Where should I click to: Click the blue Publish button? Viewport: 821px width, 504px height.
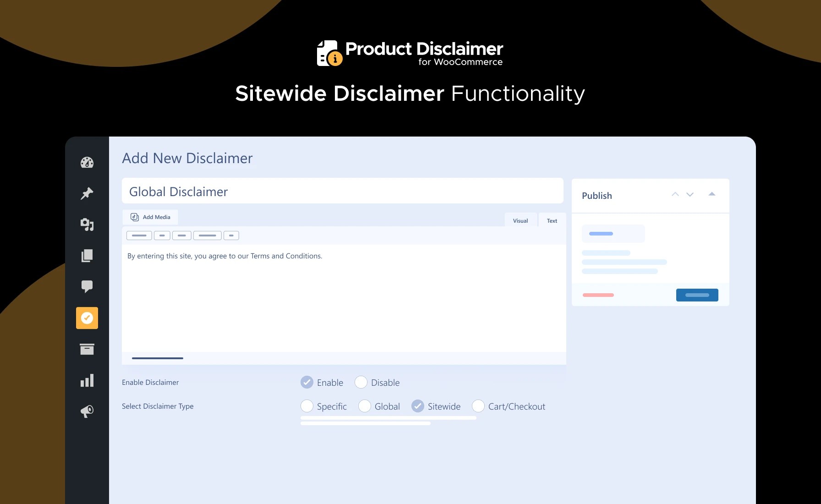pyautogui.click(x=697, y=295)
